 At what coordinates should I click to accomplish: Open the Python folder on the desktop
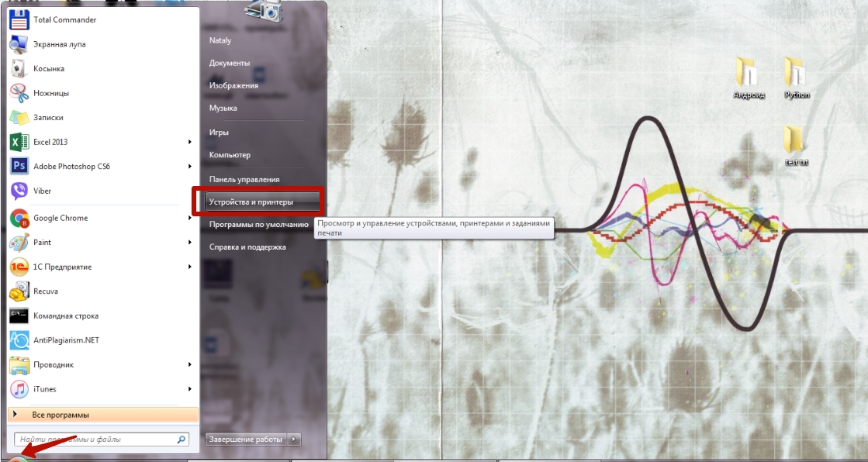(796, 78)
